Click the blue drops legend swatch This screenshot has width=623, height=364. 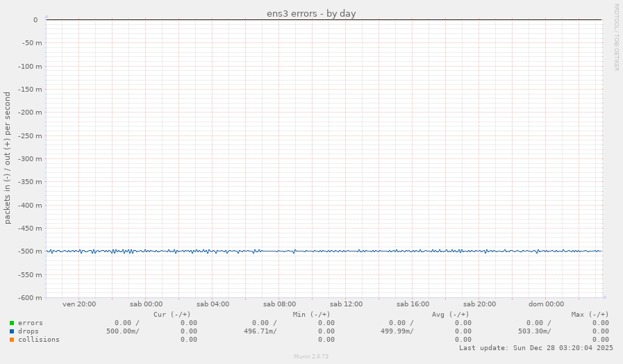pyautogui.click(x=12, y=331)
